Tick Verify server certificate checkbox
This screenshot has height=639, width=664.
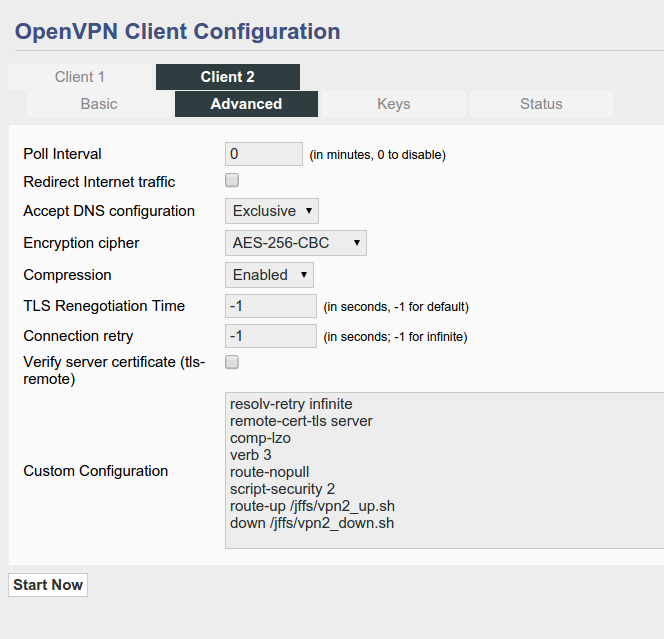[232, 362]
